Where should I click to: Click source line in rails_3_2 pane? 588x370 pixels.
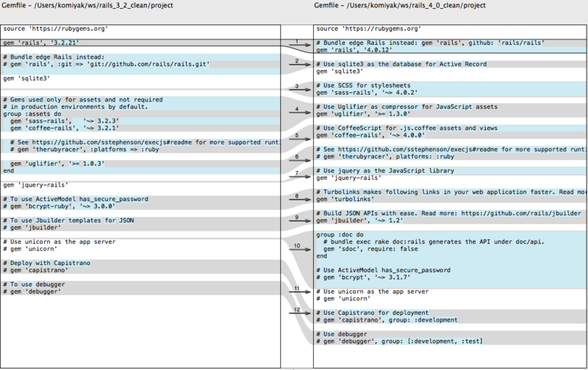56,29
